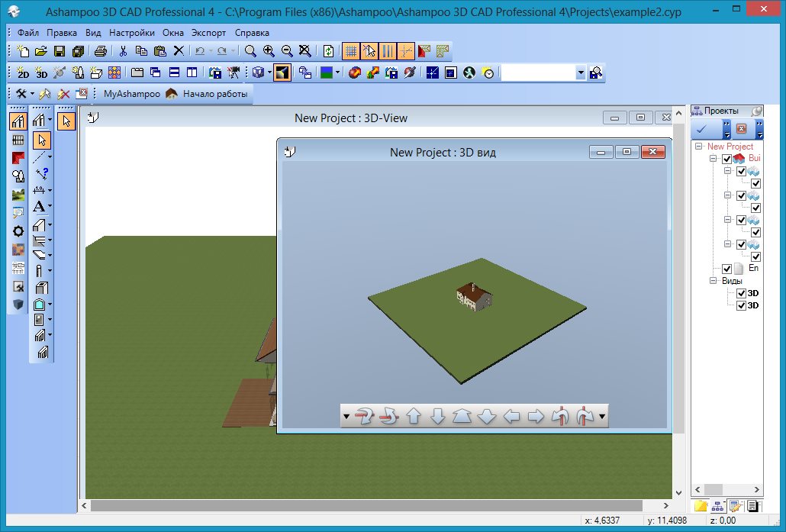
Task: Expand the undo history dropdown arrow
Action: (211, 50)
